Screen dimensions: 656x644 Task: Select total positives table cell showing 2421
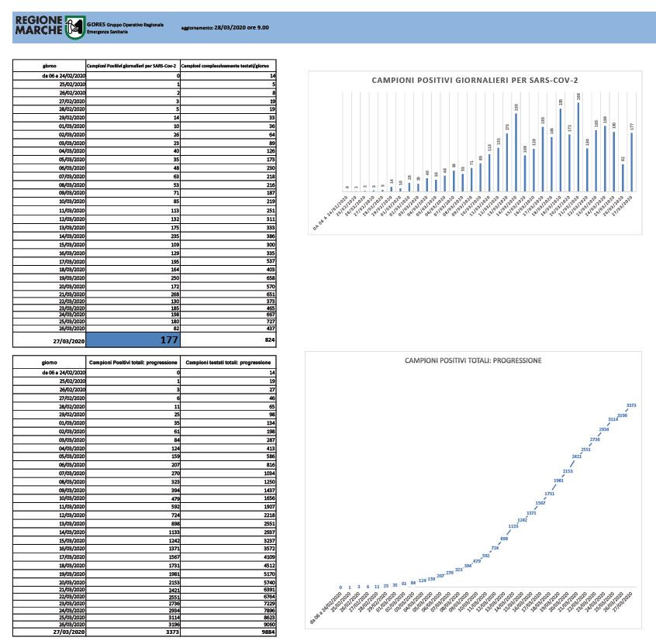133,590
